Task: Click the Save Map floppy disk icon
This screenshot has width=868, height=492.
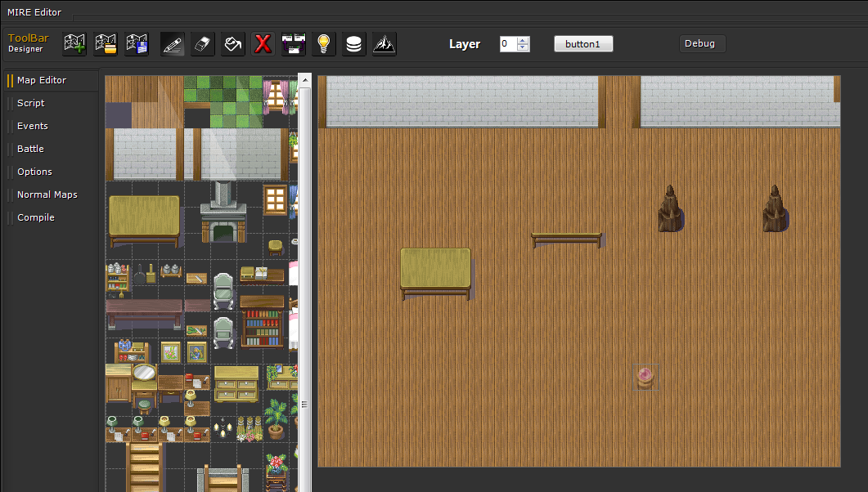Action: 137,44
